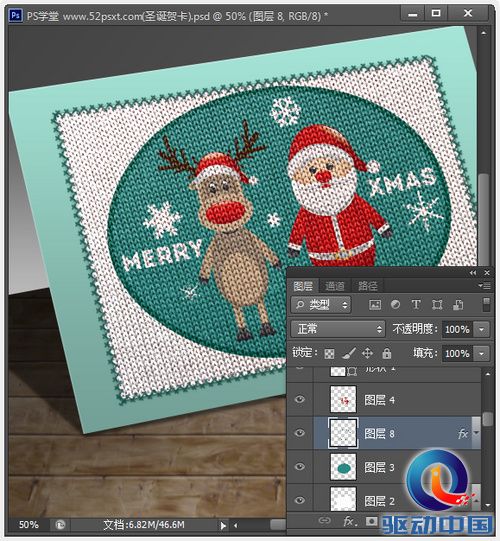
Task: Select the 图层 3 layer thumbnail
Action: click(343, 467)
